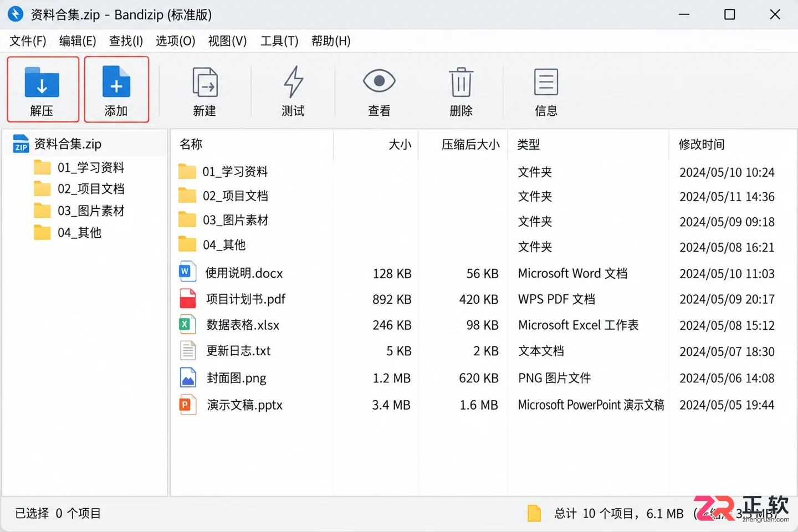Click the 删除 trash delete icon

click(x=461, y=82)
